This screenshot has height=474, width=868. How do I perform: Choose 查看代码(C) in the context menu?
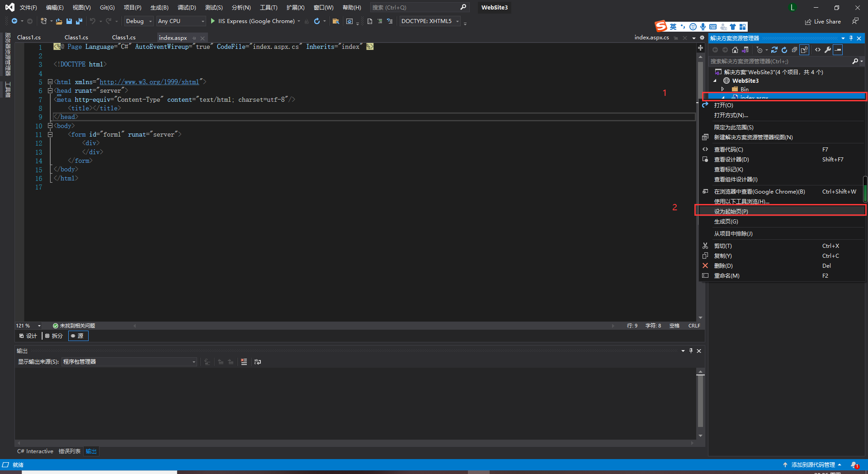782,149
